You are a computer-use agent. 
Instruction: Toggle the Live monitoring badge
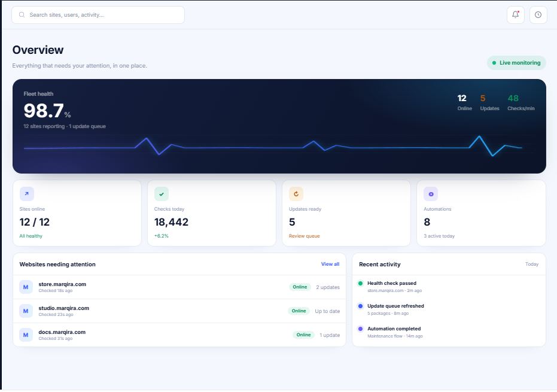pyautogui.click(x=516, y=63)
